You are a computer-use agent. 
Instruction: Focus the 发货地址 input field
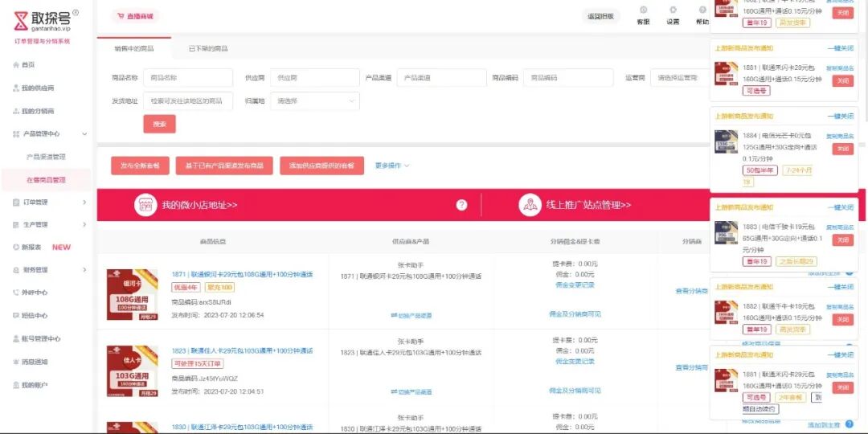187,101
